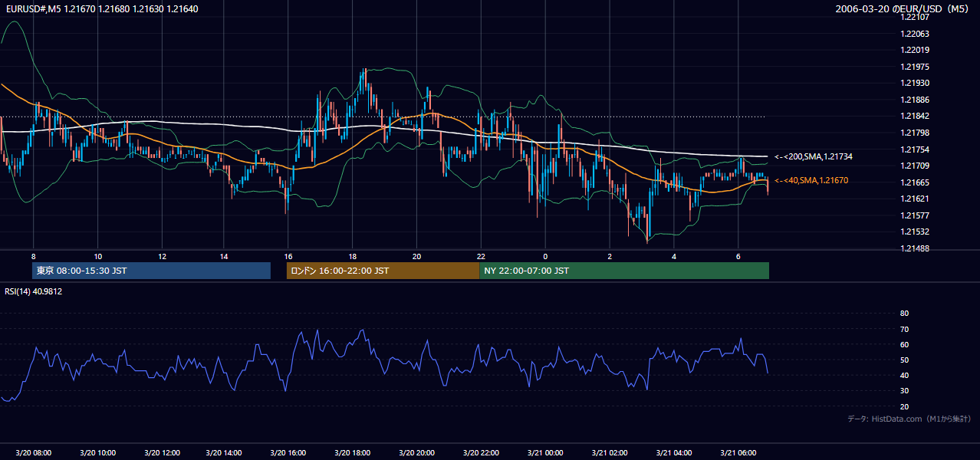Click RSI axis level 50
This screenshot has height=460, width=980.
904,360
